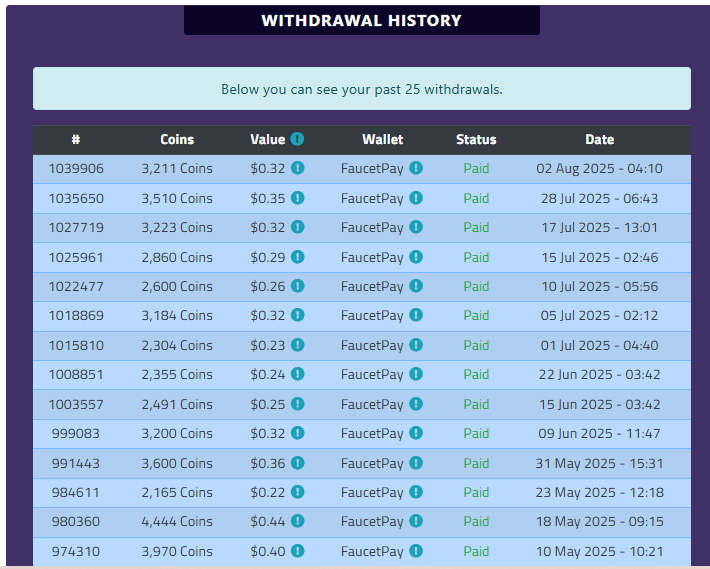Click the $0.35 value cell

pyautogui.click(x=268, y=199)
